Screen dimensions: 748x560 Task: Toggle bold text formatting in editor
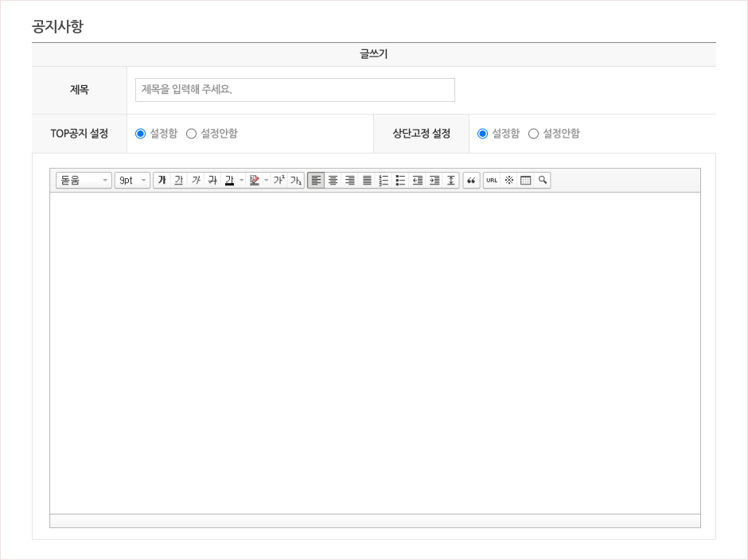[162, 181]
